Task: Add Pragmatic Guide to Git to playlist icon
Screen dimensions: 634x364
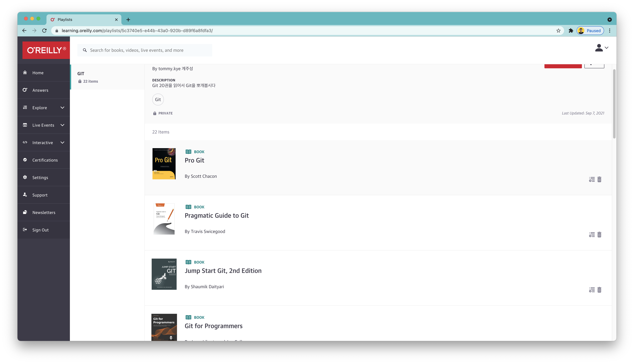Action: coord(592,235)
